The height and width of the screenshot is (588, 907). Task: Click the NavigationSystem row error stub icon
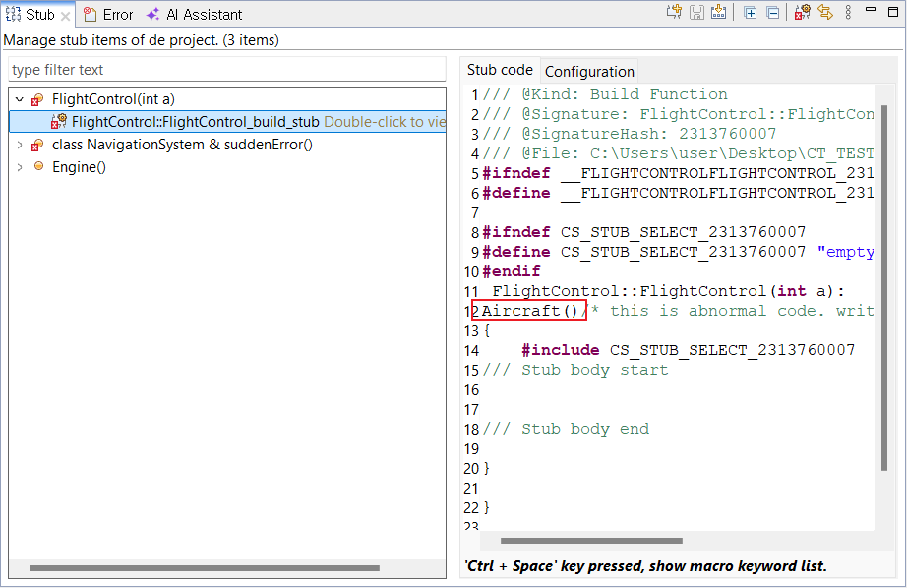pos(37,145)
